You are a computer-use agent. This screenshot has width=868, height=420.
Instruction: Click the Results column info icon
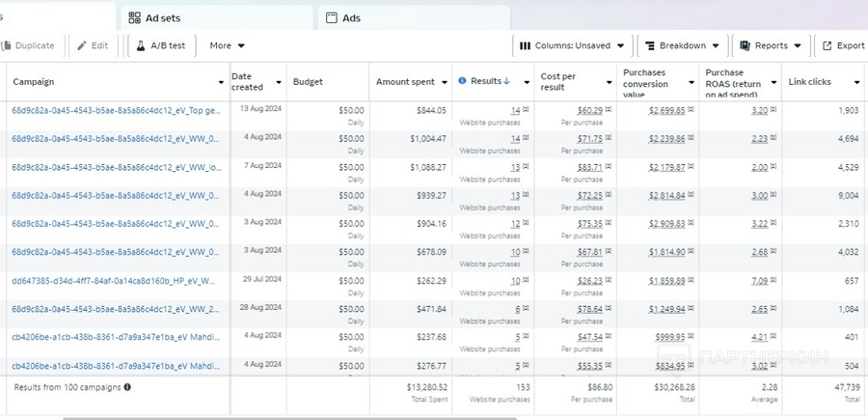click(x=462, y=81)
